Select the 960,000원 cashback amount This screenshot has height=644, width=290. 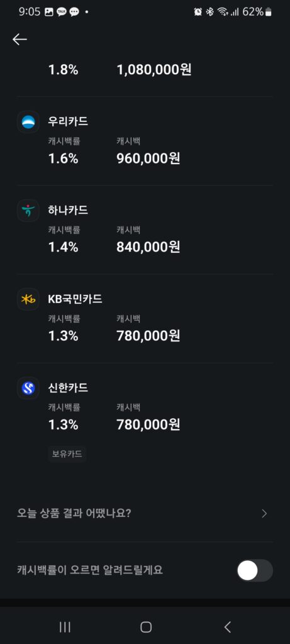[148, 158]
